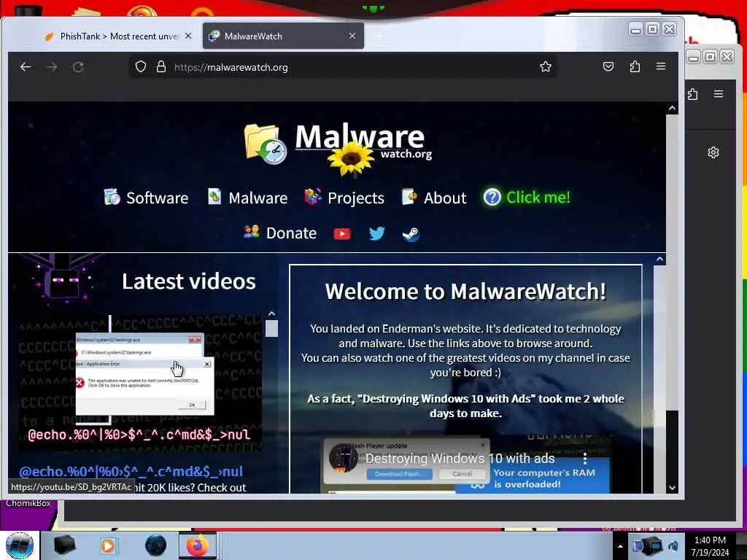Close the PhishTank tab
The image size is (747, 560).
tap(188, 36)
